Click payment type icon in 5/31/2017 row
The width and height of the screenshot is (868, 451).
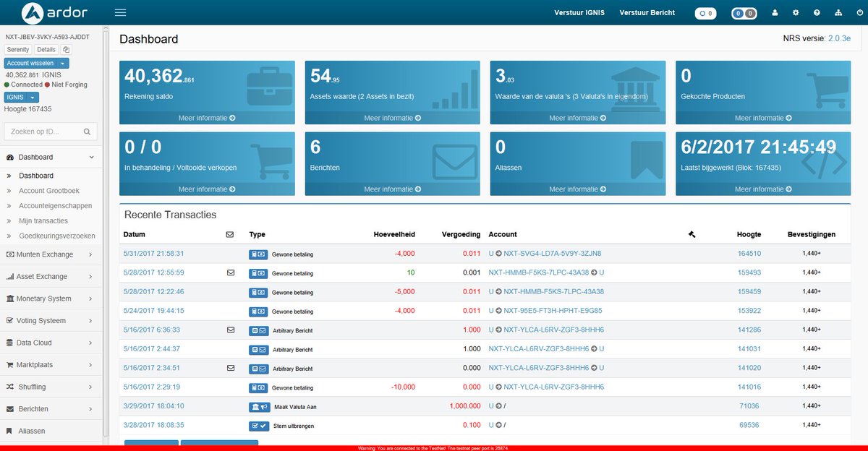(x=258, y=254)
